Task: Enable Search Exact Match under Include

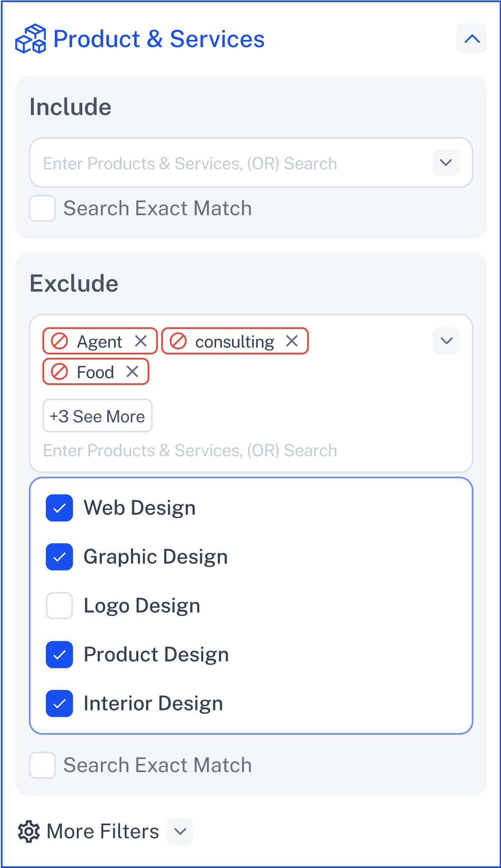Action: pyautogui.click(x=42, y=208)
